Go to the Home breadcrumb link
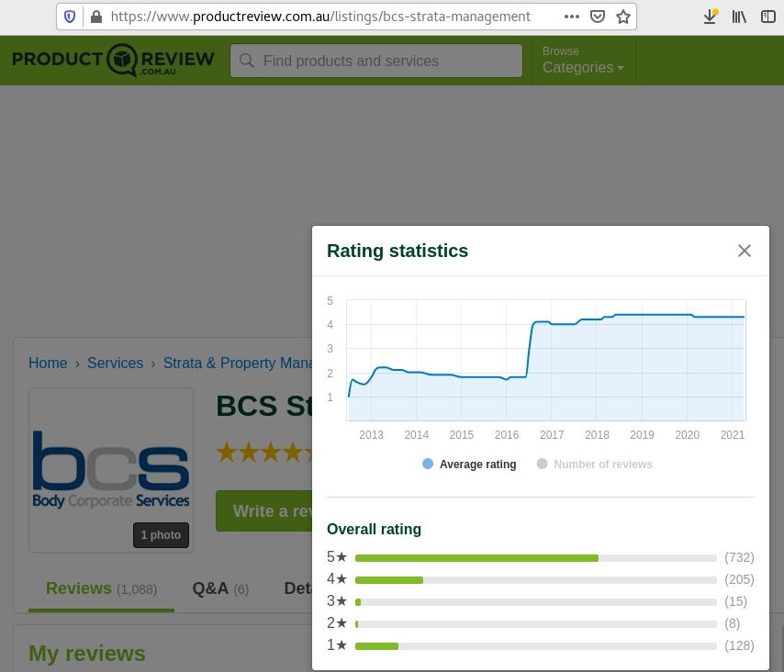This screenshot has height=672, width=784. click(48, 363)
